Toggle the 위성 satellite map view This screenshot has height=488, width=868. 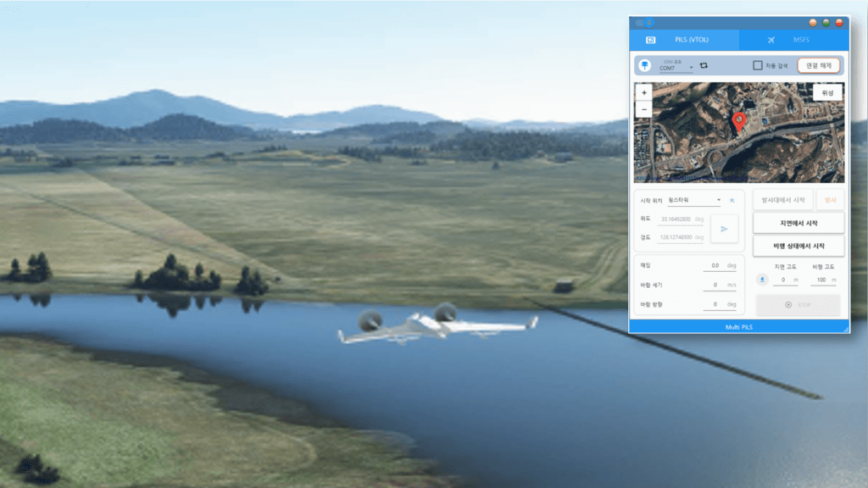(x=826, y=93)
